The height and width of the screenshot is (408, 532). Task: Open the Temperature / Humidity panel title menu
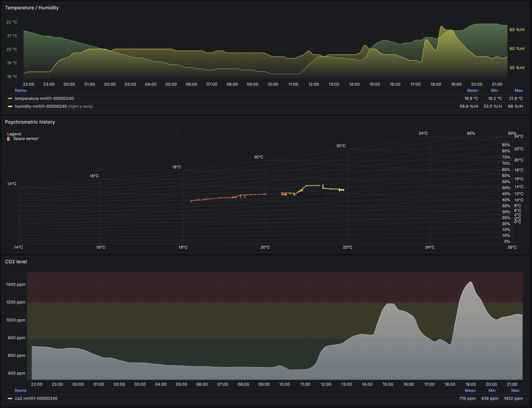pos(32,8)
